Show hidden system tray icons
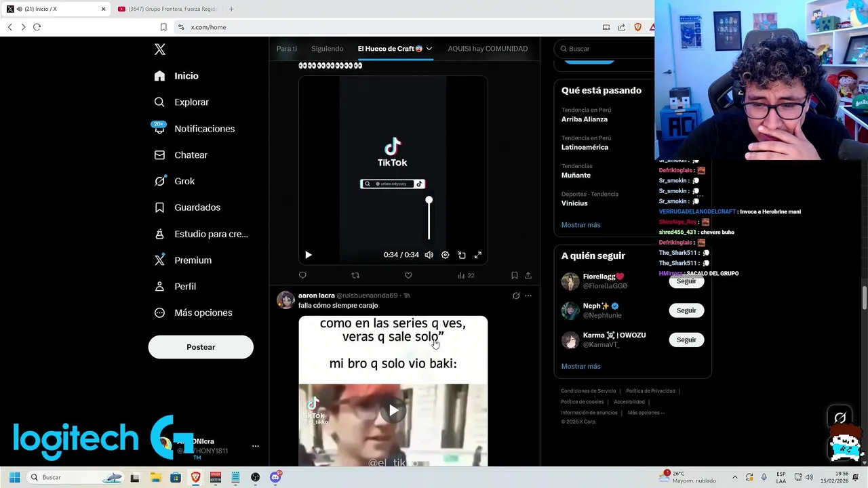 click(734, 477)
